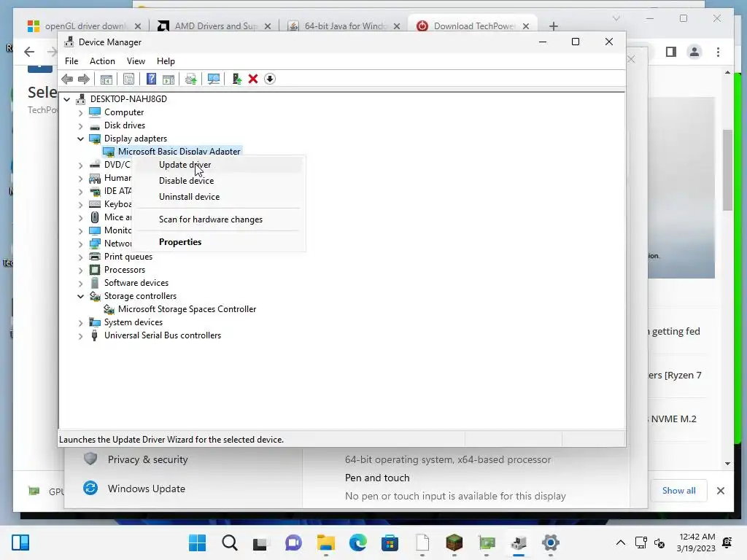Screen dimensions: 747x560
Task: Open Microsoft Edge from the taskbar
Action: (x=357, y=542)
